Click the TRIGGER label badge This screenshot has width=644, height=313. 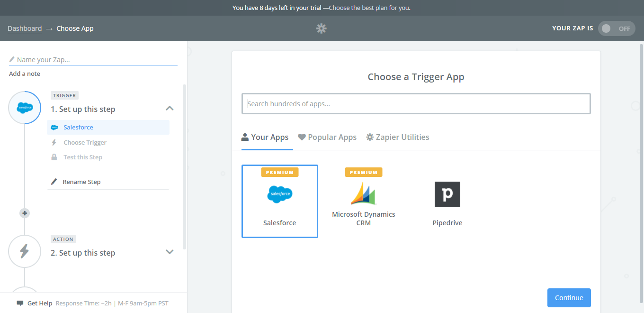click(x=64, y=95)
